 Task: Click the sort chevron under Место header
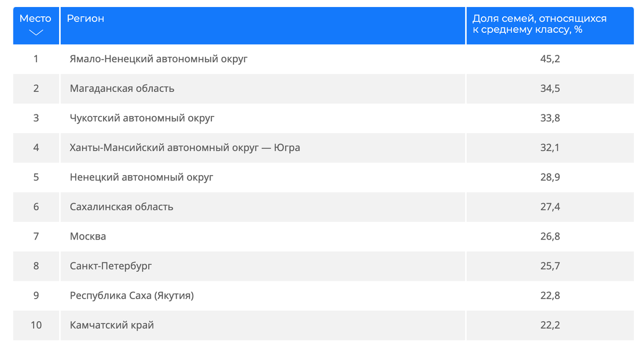(36, 33)
